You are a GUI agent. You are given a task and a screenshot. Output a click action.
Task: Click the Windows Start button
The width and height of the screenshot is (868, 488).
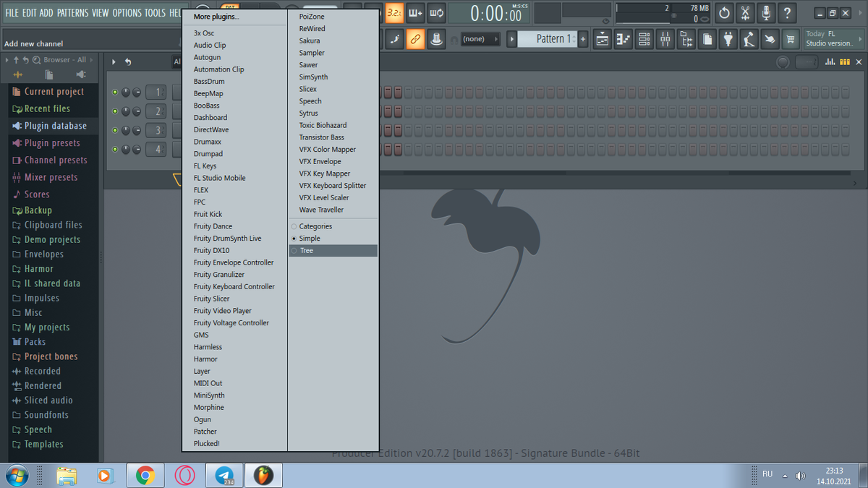pyautogui.click(x=16, y=476)
